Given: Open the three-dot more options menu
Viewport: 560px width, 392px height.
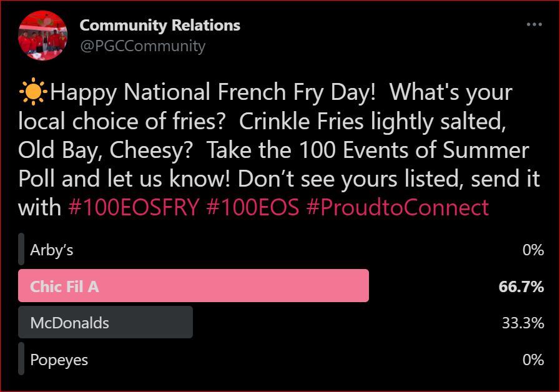Looking at the screenshot, I should coord(534,25).
